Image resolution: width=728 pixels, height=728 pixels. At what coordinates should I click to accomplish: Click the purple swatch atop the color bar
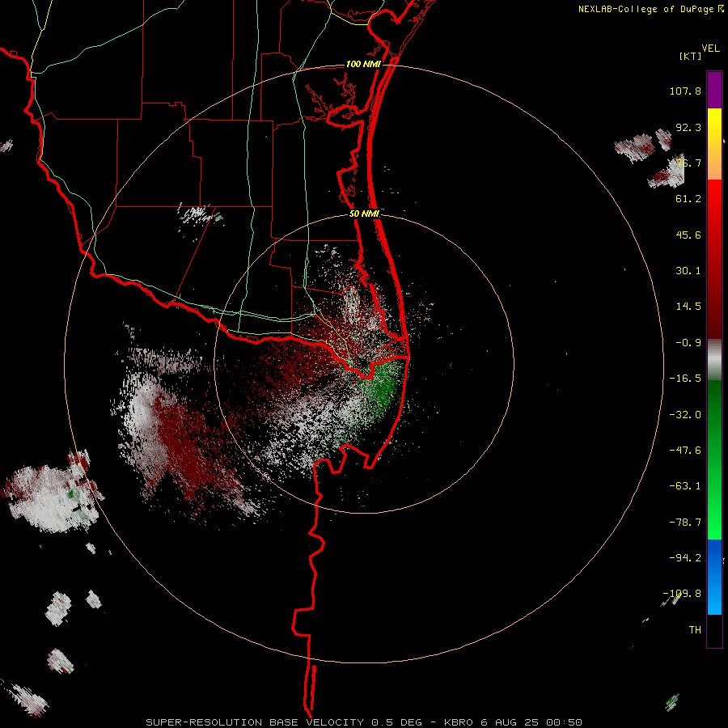(x=714, y=90)
